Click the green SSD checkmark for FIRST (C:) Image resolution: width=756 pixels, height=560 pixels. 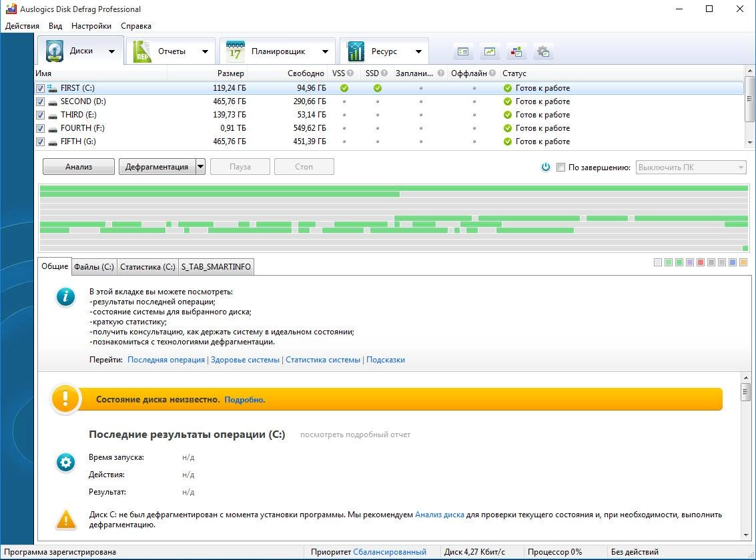coord(378,88)
